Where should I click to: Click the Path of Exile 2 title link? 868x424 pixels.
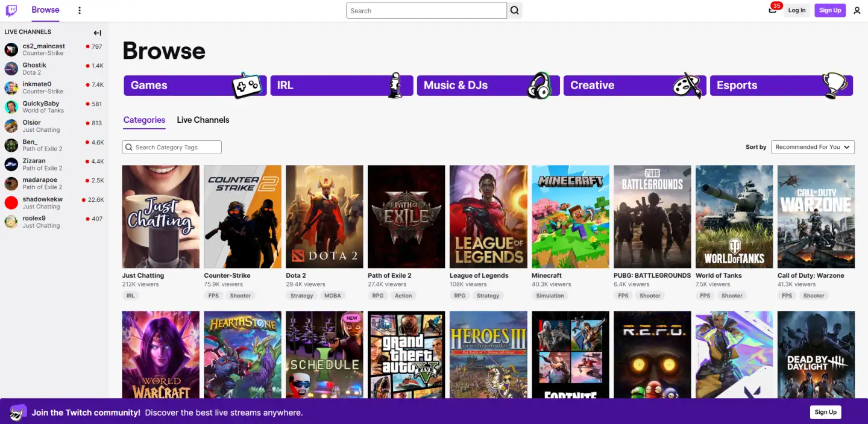389,275
